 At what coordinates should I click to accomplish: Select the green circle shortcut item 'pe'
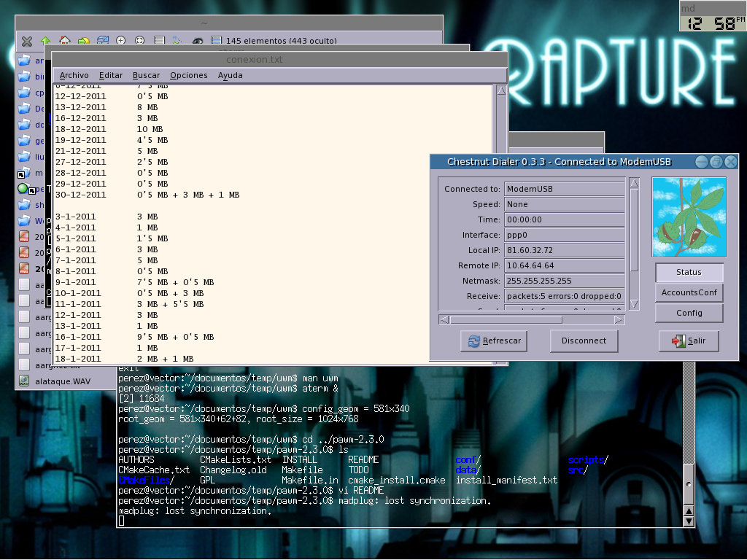tap(31, 189)
